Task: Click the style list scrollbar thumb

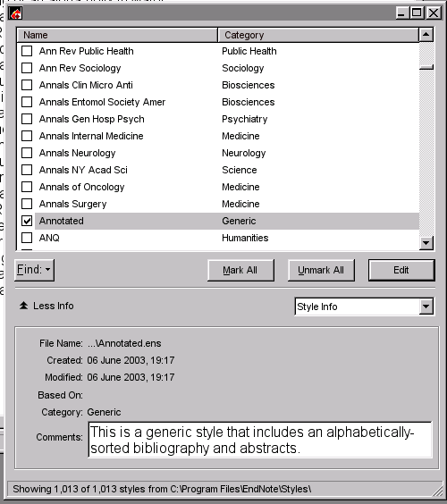Action: (x=426, y=67)
